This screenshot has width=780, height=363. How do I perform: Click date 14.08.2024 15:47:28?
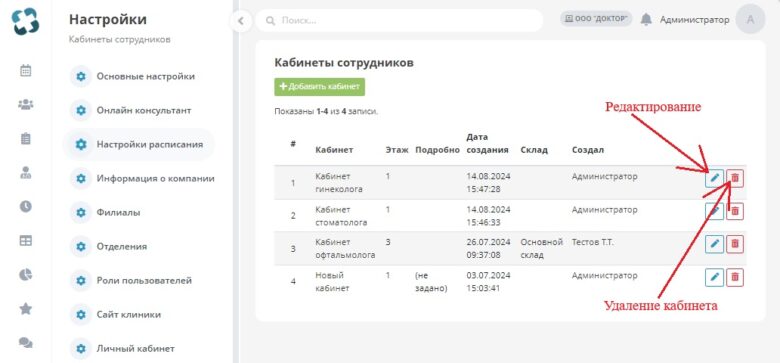pyautogui.click(x=488, y=182)
